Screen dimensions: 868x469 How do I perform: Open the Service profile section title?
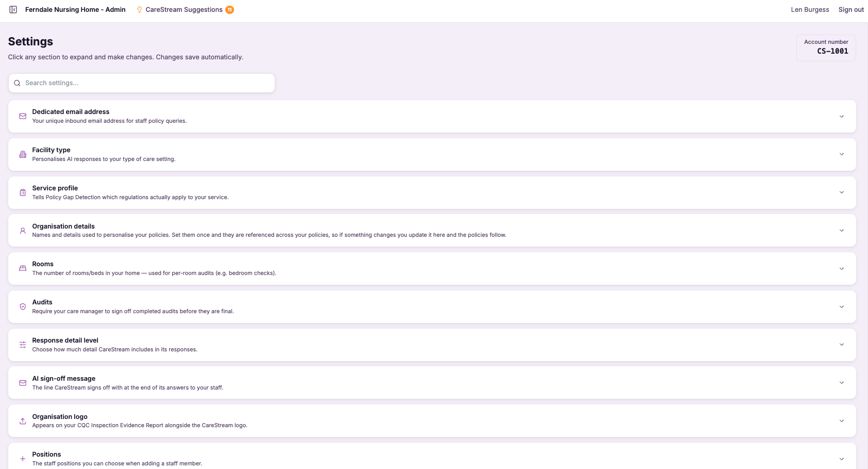pyautogui.click(x=55, y=188)
